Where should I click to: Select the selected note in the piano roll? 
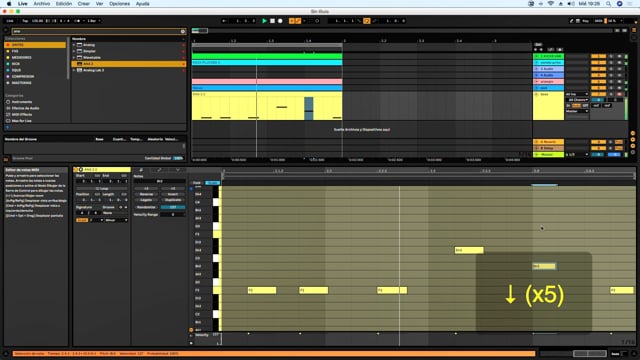pos(544,266)
